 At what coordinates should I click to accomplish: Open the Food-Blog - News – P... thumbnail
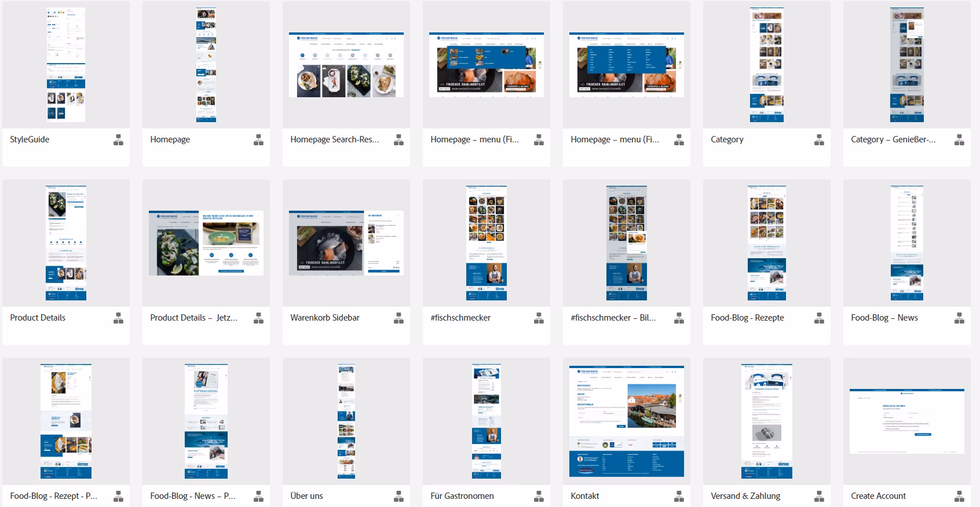[x=206, y=421]
